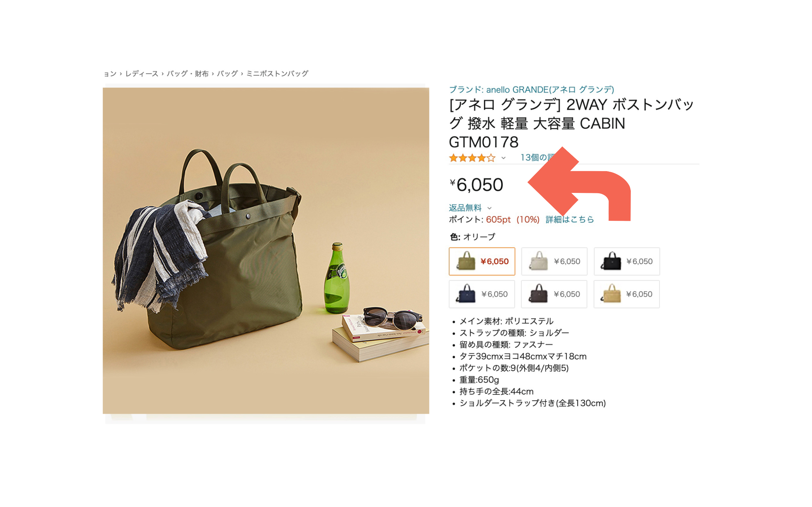Open the バッグ breadcrumb link
812x507 pixels.
tap(227, 73)
